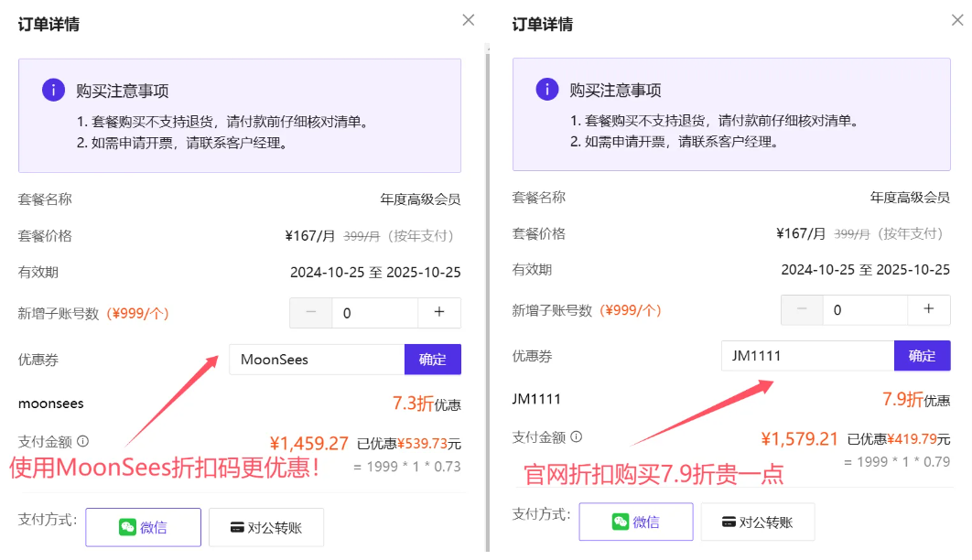Screen dimensions: 972x560
Task: Click the coupon input containing JM1111
Action: 806,356
